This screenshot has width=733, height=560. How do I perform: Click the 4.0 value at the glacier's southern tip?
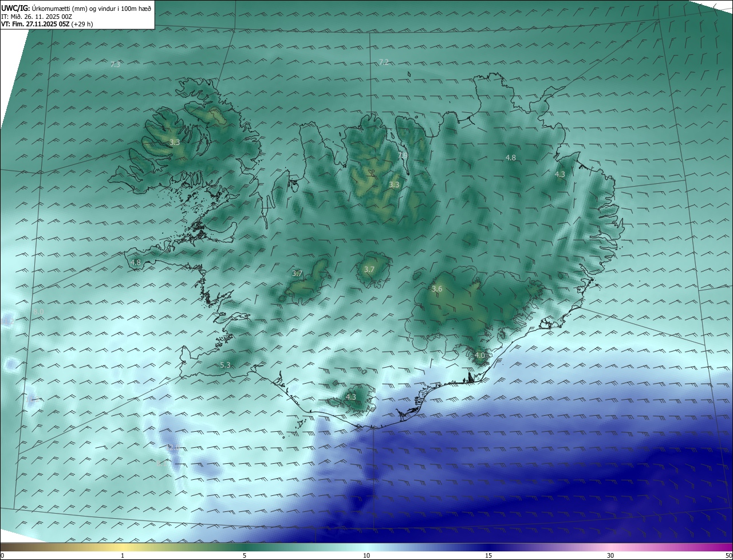(480, 355)
